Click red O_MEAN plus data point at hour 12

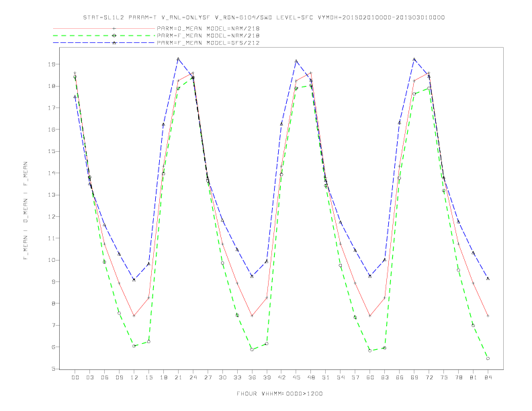click(x=134, y=316)
